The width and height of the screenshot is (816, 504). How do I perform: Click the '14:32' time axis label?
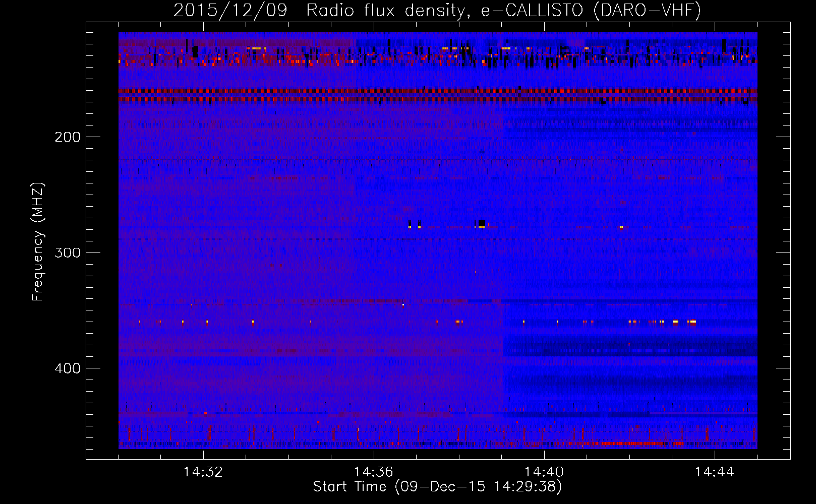coord(203,472)
